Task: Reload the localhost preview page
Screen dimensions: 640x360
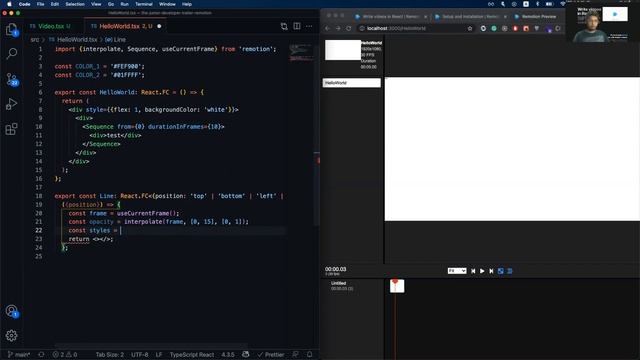Action: [349, 29]
